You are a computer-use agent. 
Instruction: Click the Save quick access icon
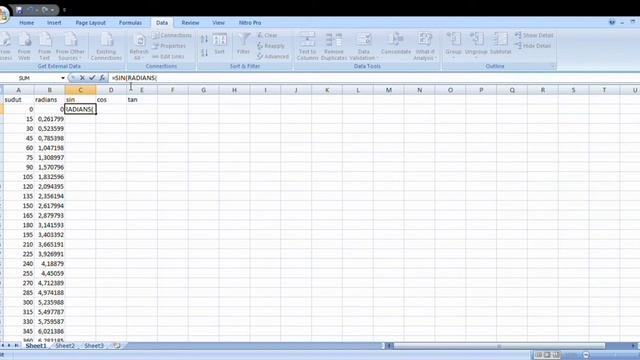(19, 10)
